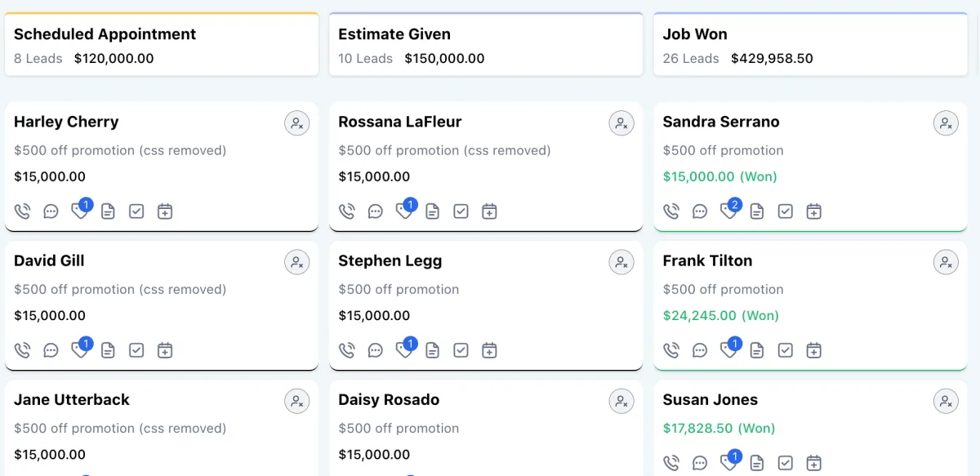Click Susan Jones $17,828.50 (Won) amount
980x476 pixels.
(x=719, y=428)
